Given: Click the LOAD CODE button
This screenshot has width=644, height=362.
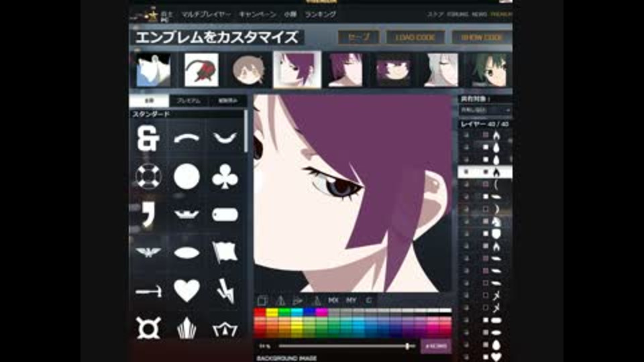Looking at the screenshot, I should pos(415,38).
